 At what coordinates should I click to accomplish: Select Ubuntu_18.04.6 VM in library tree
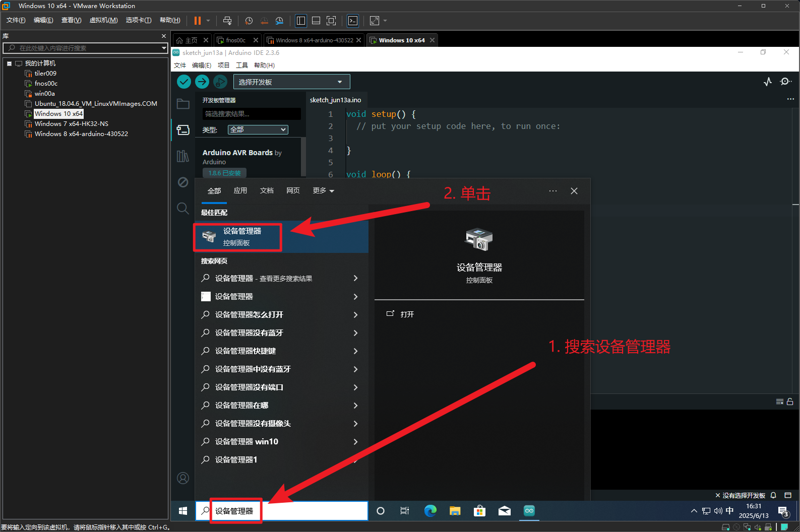click(96, 103)
